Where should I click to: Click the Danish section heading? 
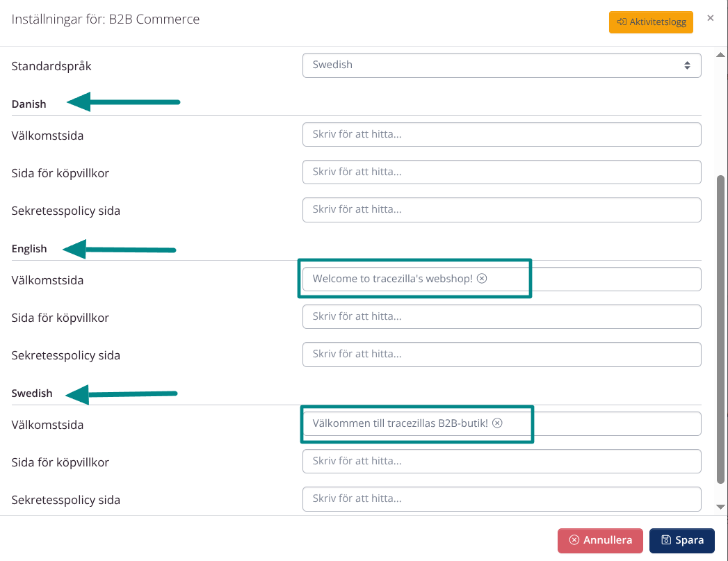tap(29, 104)
